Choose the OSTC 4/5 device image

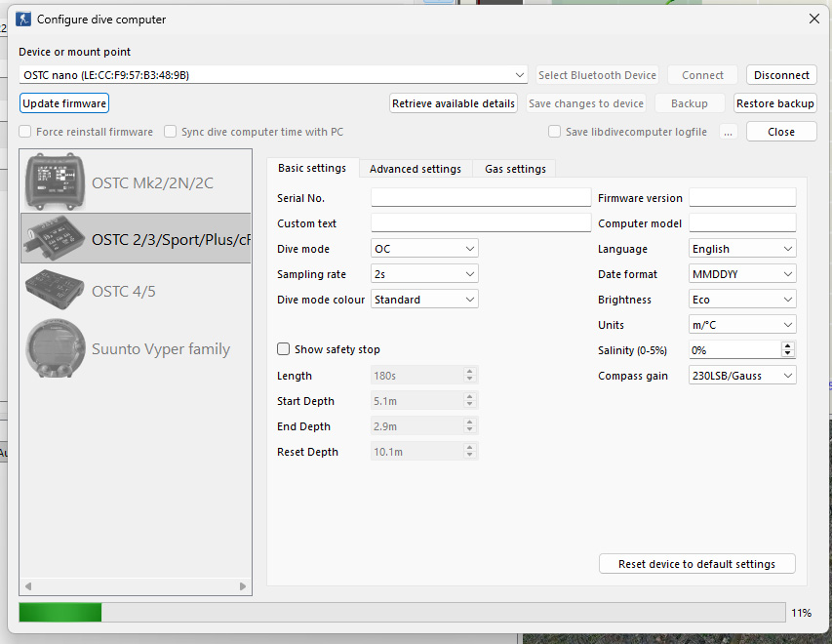tap(55, 290)
